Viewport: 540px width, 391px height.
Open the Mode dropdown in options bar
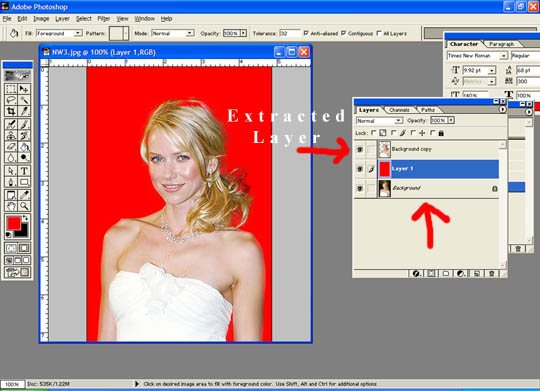tap(190, 33)
